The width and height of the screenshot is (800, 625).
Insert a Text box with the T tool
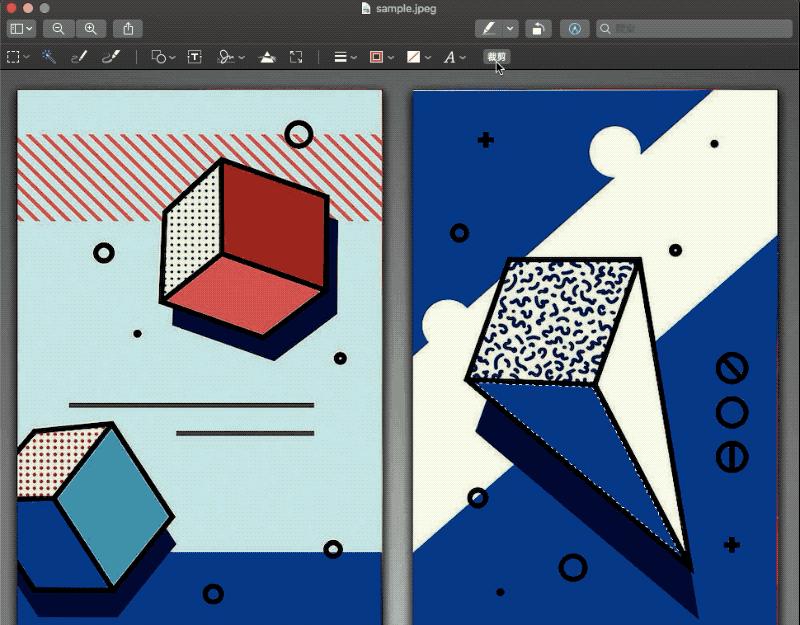(x=194, y=57)
